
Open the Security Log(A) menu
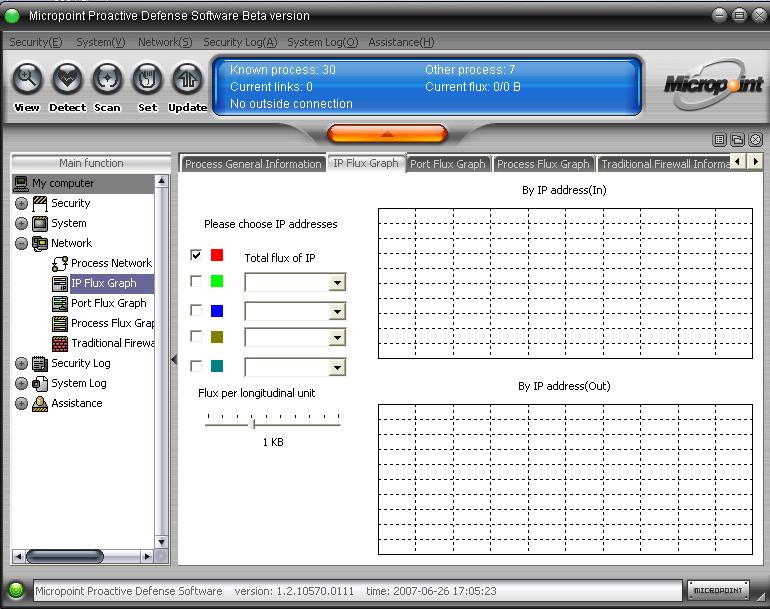[240, 42]
